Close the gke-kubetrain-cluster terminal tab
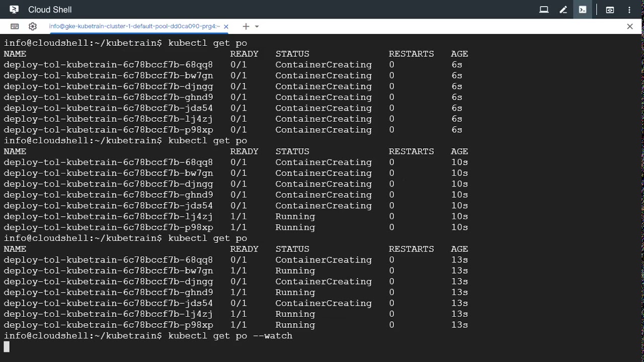Viewport: 644px width, 362px height. [x=226, y=27]
